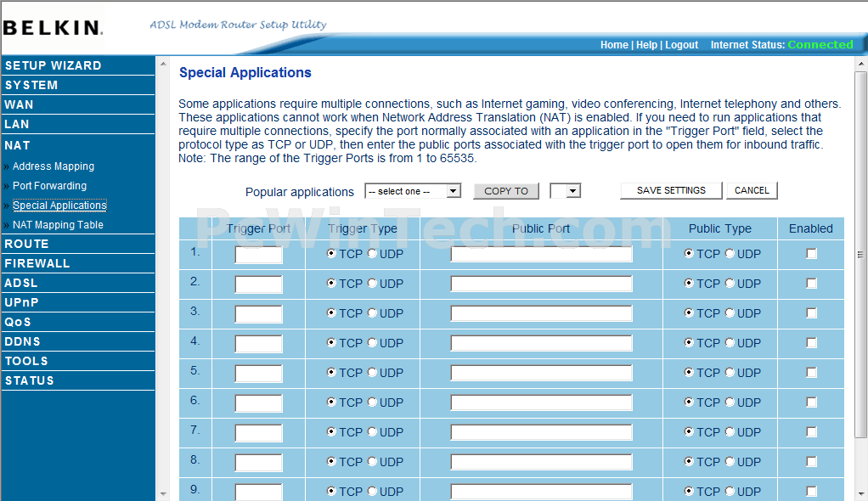
Task: Select TCP trigger type for row 2
Action: pos(331,284)
